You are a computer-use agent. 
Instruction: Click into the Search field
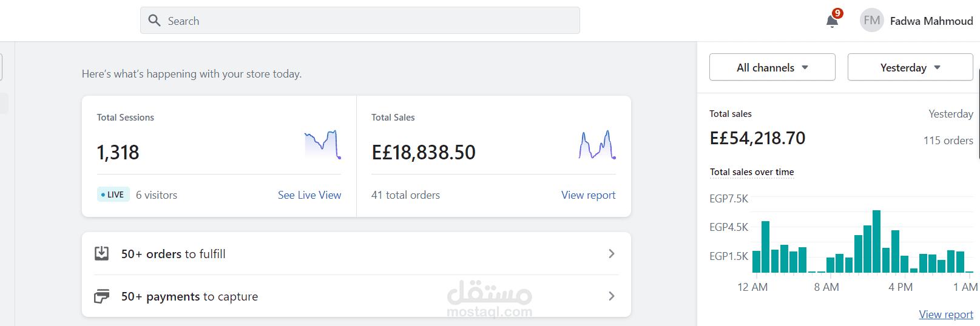tap(364, 21)
